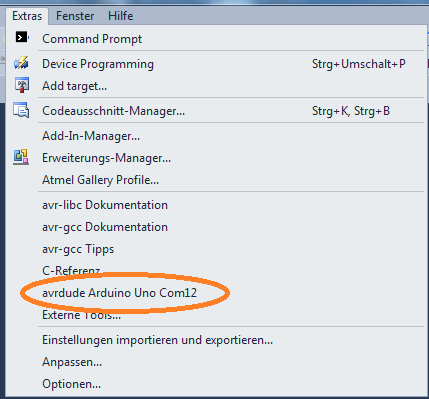Open avr-gcc Tipps
Image resolution: width=429 pixels, height=399 pixels.
click(78, 249)
